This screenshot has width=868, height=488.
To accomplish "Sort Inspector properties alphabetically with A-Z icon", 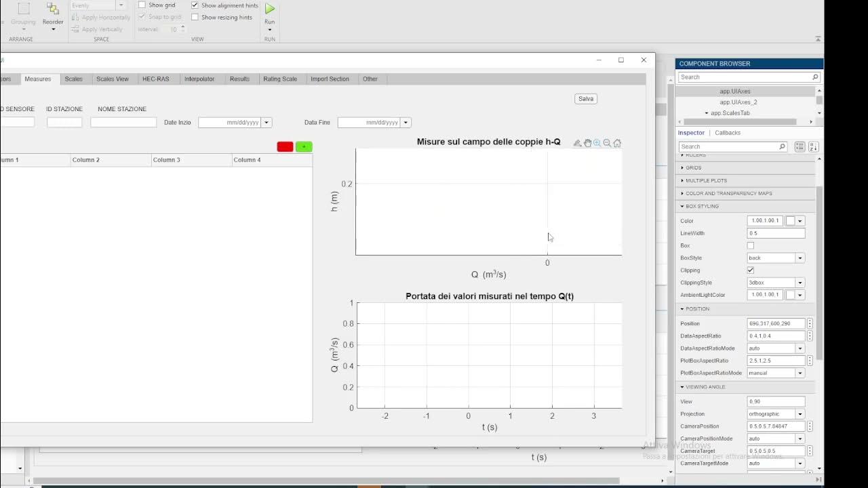I will pyautogui.click(x=813, y=146).
